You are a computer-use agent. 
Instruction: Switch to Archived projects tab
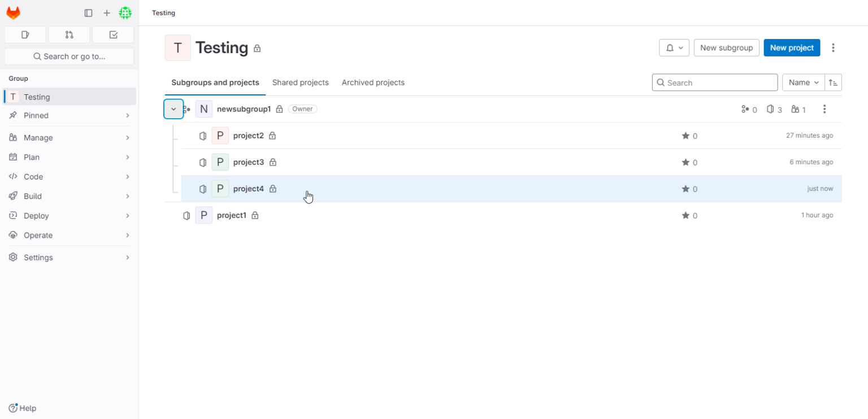pos(373,82)
